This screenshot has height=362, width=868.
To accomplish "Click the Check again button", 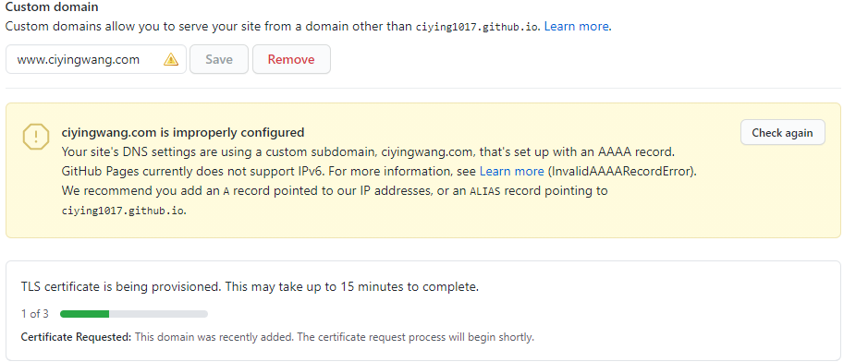I will pos(782,133).
